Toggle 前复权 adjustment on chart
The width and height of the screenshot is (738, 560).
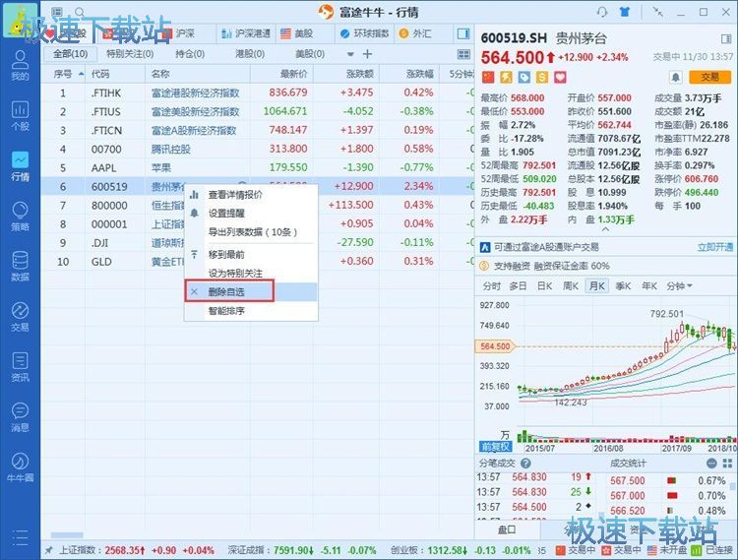point(495,447)
